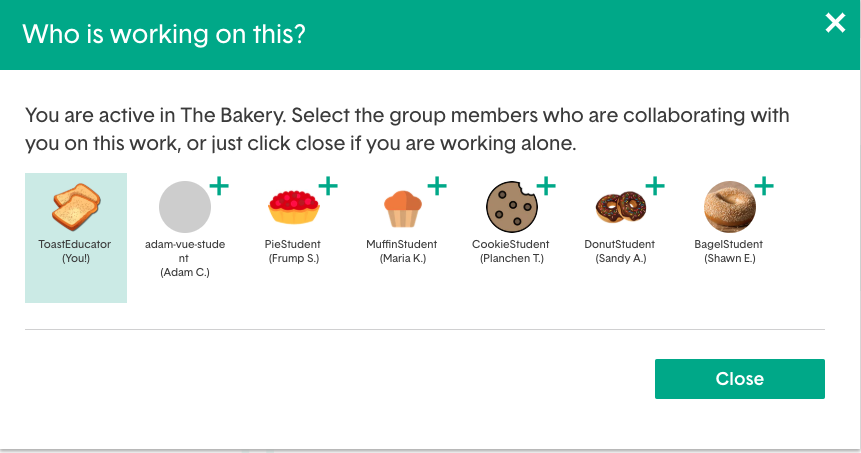Select the CookieStudent (Planchen T.) name label
The width and height of the screenshot is (861, 453).
[511, 251]
